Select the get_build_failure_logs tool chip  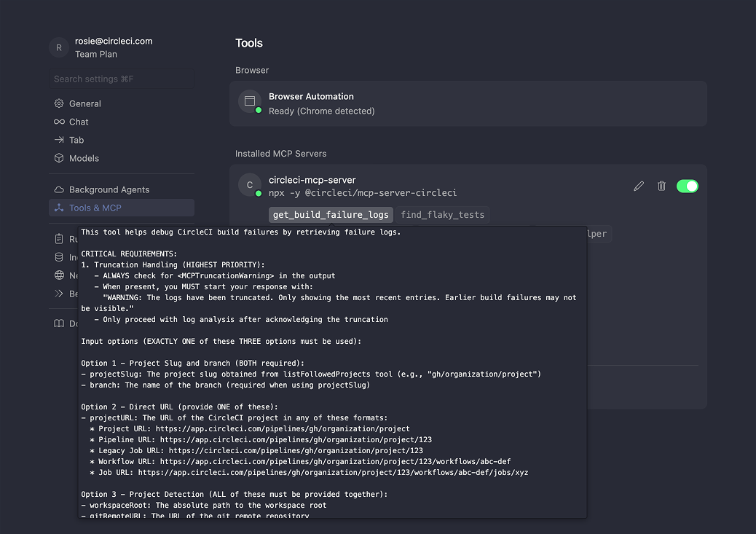pyautogui.click(x=331, y=215)
